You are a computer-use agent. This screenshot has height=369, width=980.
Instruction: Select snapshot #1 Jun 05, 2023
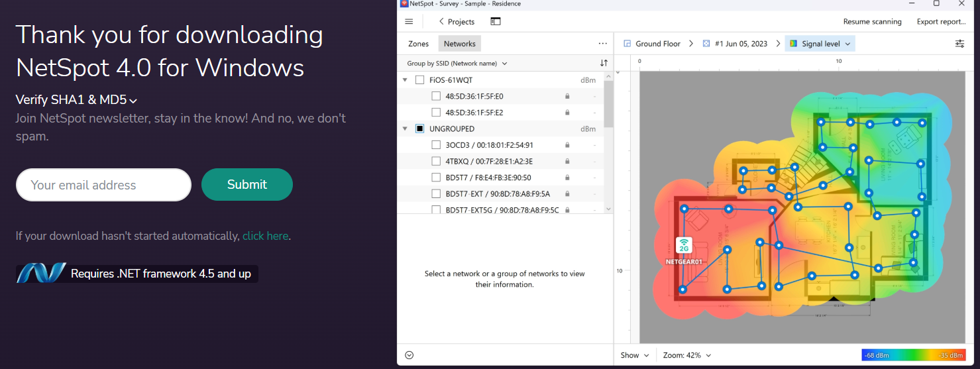[x=741, y=44]
